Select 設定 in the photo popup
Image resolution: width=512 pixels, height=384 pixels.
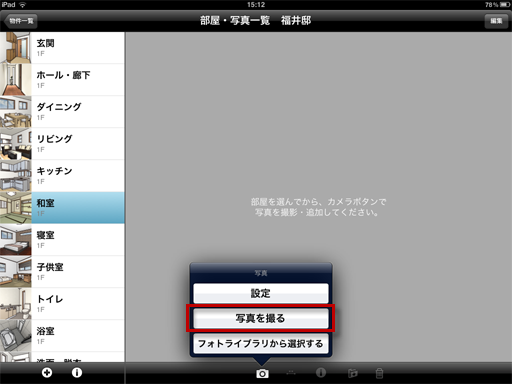tap(261, 293)
